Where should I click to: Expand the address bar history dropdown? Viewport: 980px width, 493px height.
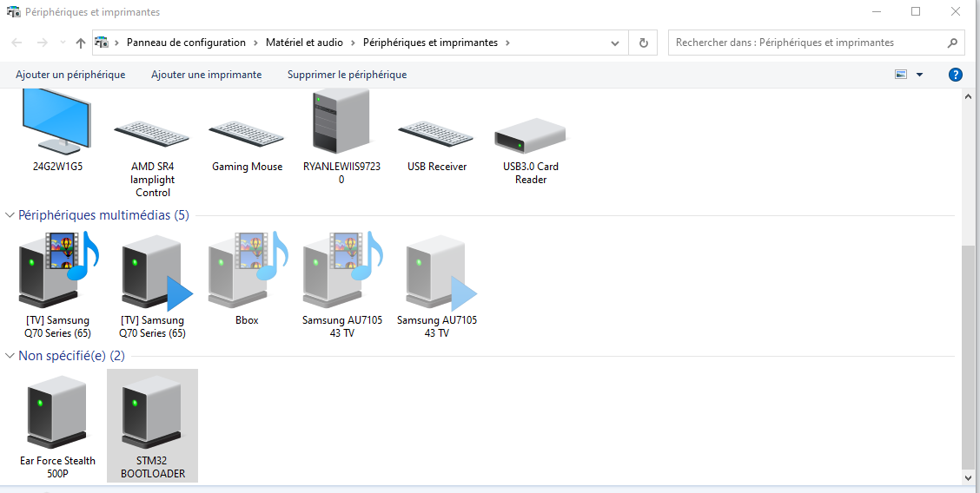(615, 43)
